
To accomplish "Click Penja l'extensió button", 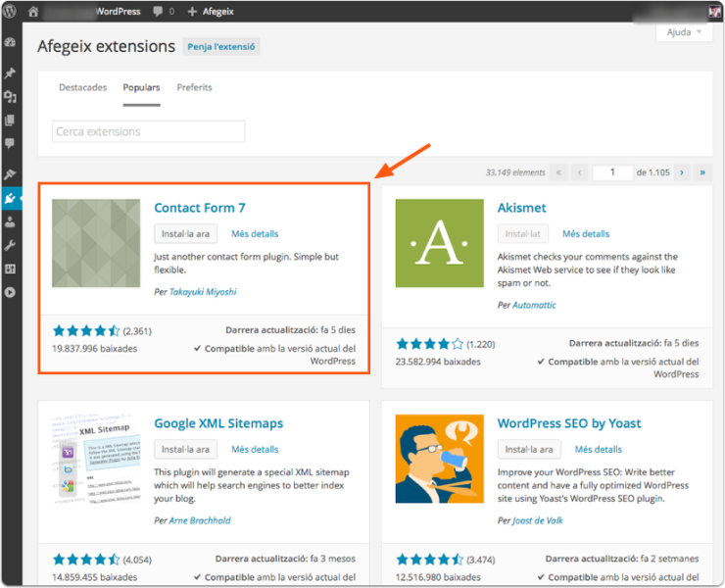I will click(221, 47).
